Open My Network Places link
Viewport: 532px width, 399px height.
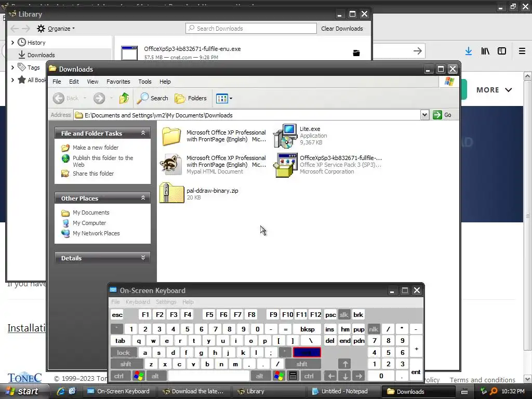point(96,233)
